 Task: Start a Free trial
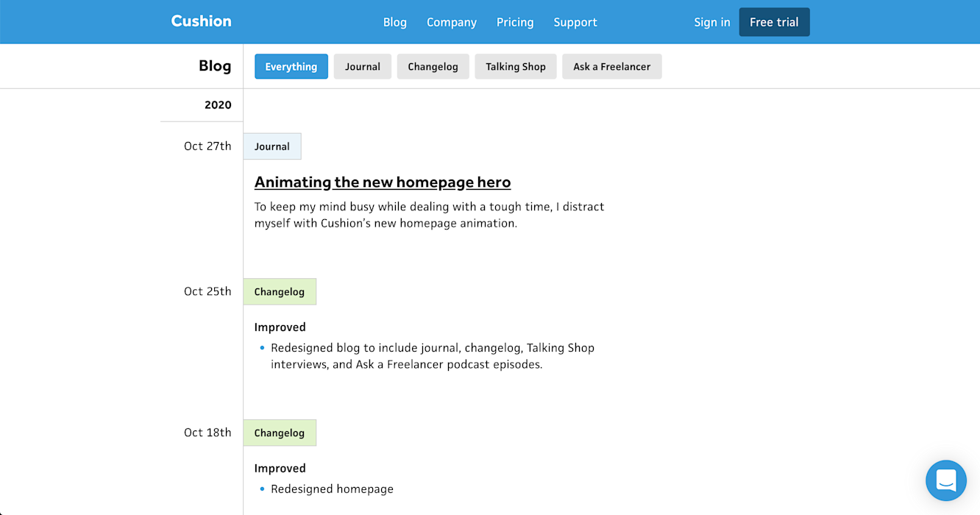point(774,22)
